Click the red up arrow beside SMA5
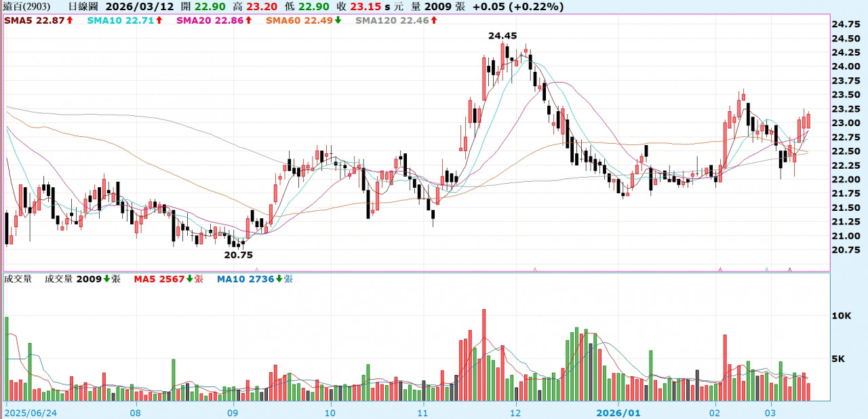 (69, 20)
